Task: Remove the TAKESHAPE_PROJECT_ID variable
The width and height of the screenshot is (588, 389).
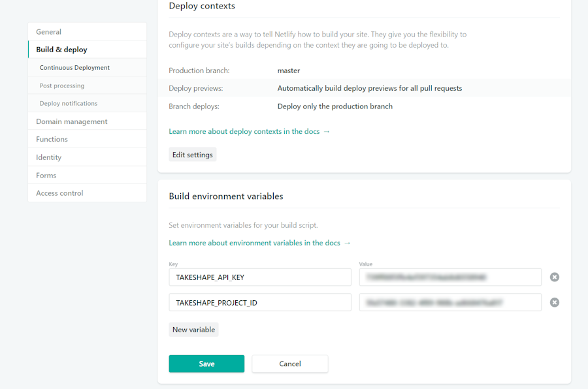Action: (554, 302)
